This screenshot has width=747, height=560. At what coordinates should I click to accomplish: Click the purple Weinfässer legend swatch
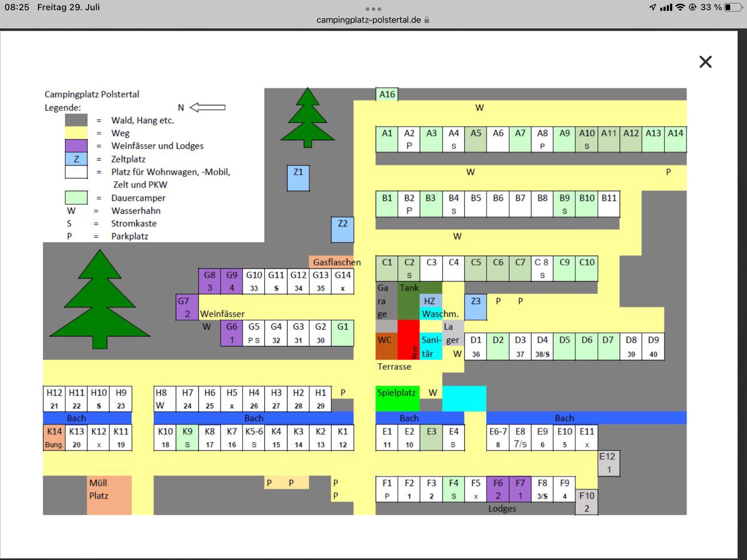click(76, 146)
